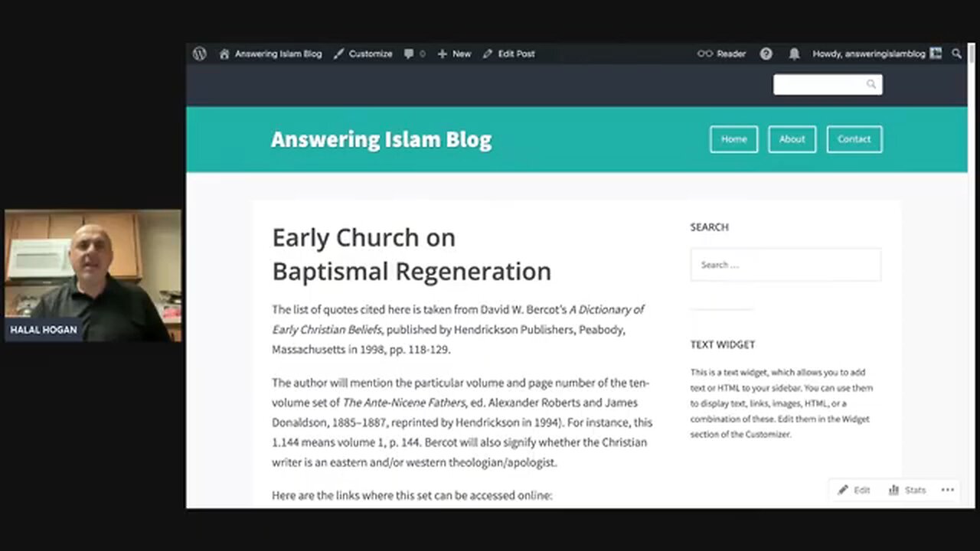
Task: Click the TEXT WIDGET heading
Action: click(723, 344)
